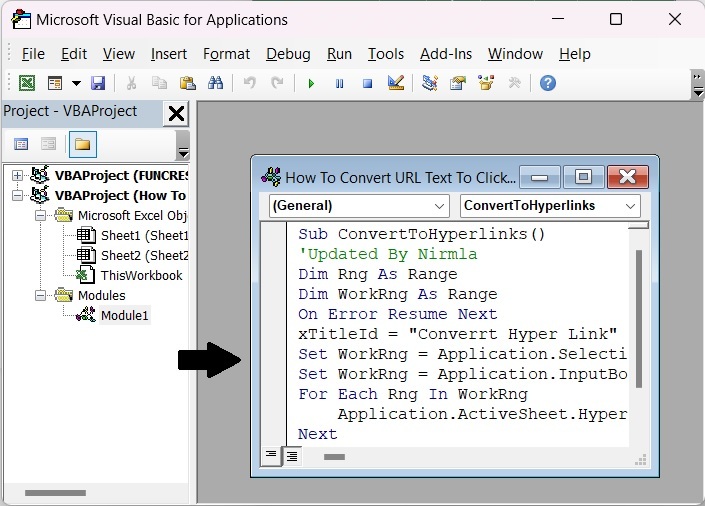The image size is (705, 506).
Task: Click the Insert UserForm toolbar icon
Action: point(55,83)
